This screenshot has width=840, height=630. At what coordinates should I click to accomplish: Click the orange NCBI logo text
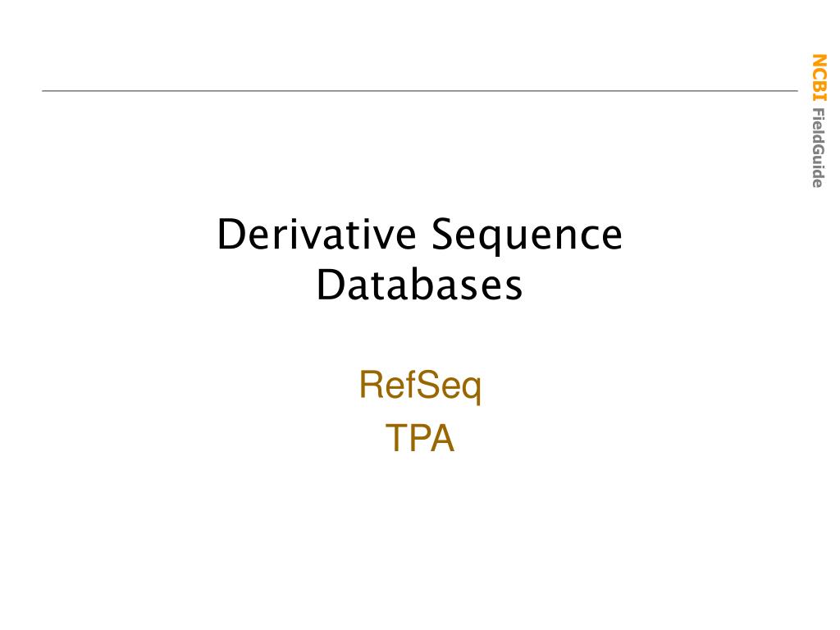[x=819, y=77]
